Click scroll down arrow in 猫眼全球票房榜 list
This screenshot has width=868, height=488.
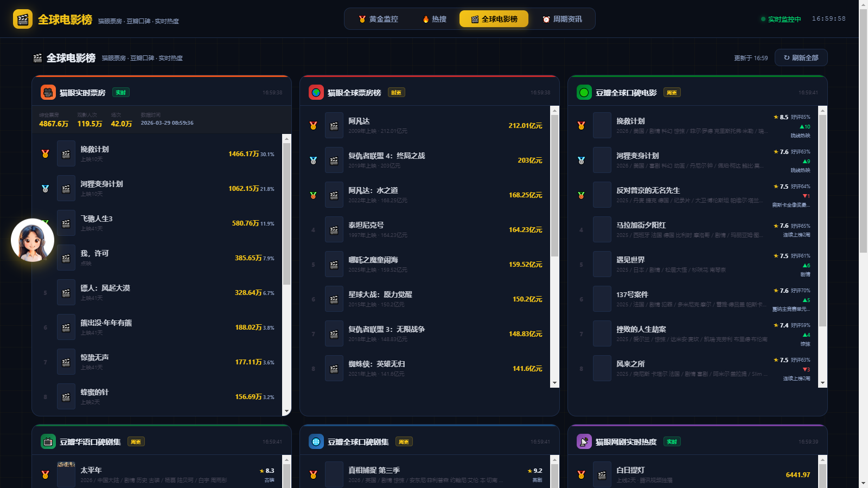coord(554,383)
